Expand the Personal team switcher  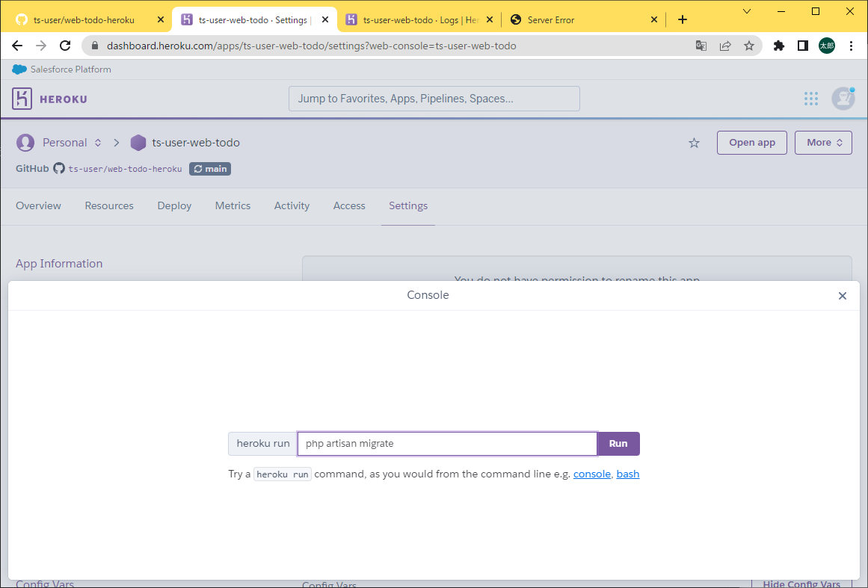(x=98, y=143)
